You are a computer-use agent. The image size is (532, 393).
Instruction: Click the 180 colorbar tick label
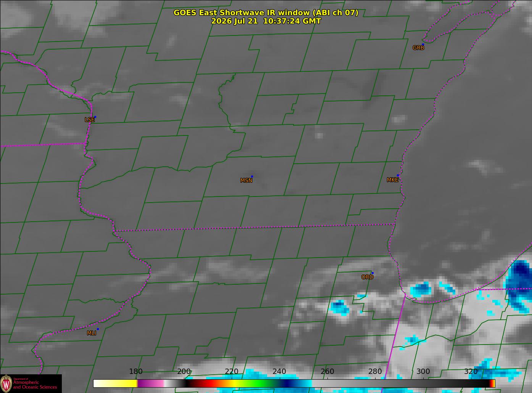136,372
